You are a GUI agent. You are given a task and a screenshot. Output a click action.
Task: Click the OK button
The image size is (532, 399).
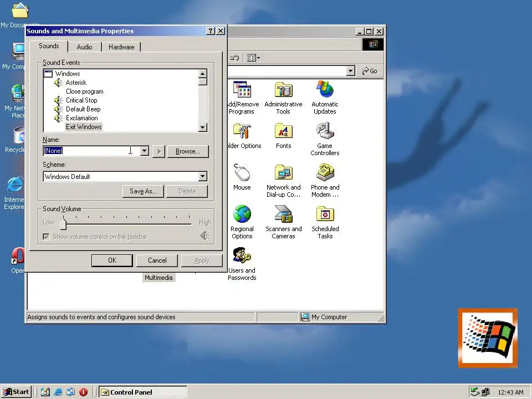click(x=112, y=260)
